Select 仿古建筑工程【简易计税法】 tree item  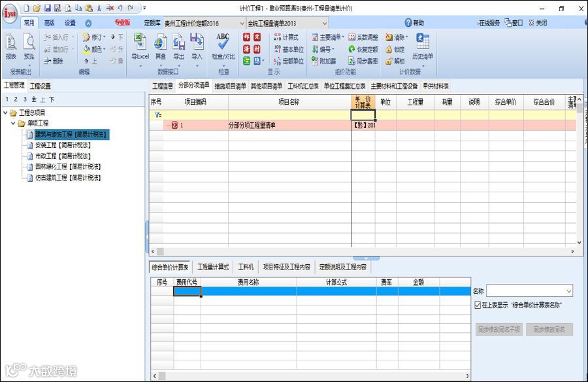[68, 177]
